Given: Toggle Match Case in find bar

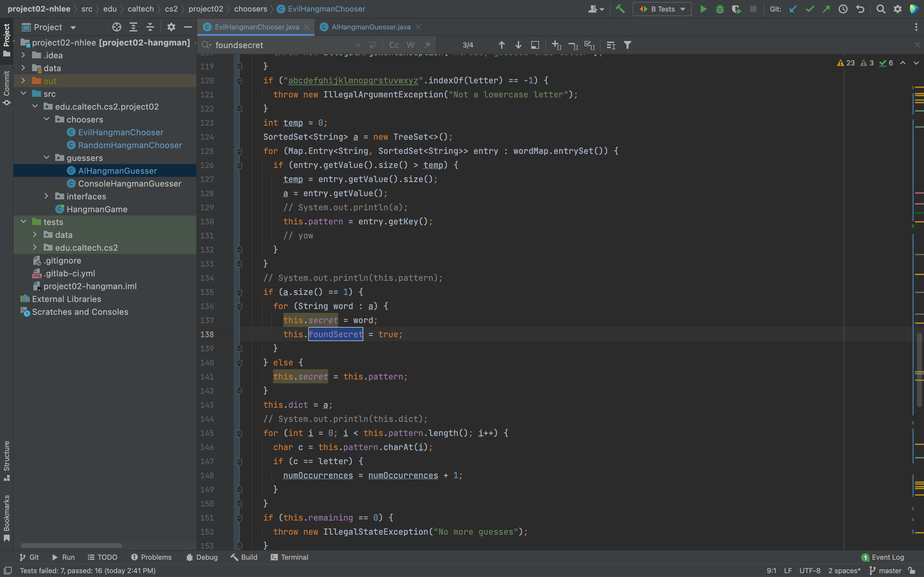Looking at the screenshot, I should (x=394, y=45).
